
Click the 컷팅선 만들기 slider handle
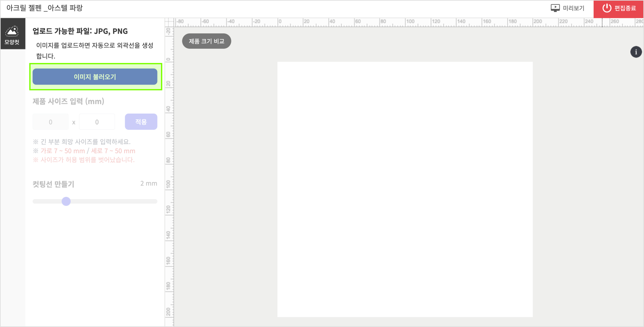click(x=66, y=201)
